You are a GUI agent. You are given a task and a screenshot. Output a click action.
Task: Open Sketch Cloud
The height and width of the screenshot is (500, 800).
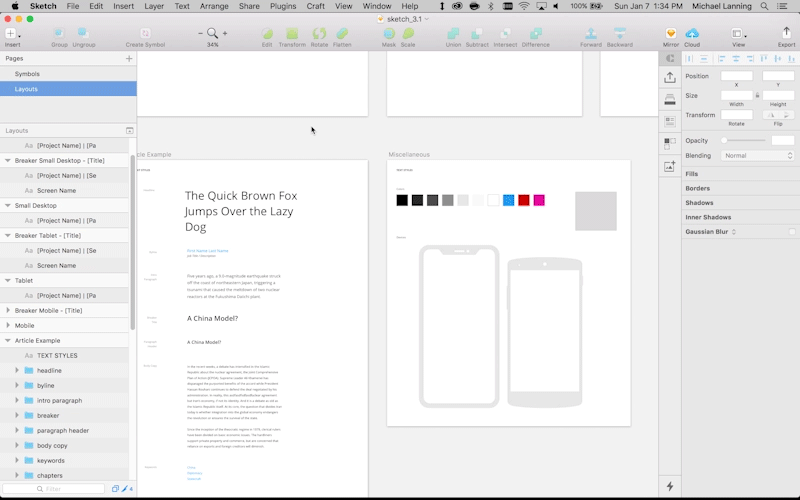click(x=692, y=34)
